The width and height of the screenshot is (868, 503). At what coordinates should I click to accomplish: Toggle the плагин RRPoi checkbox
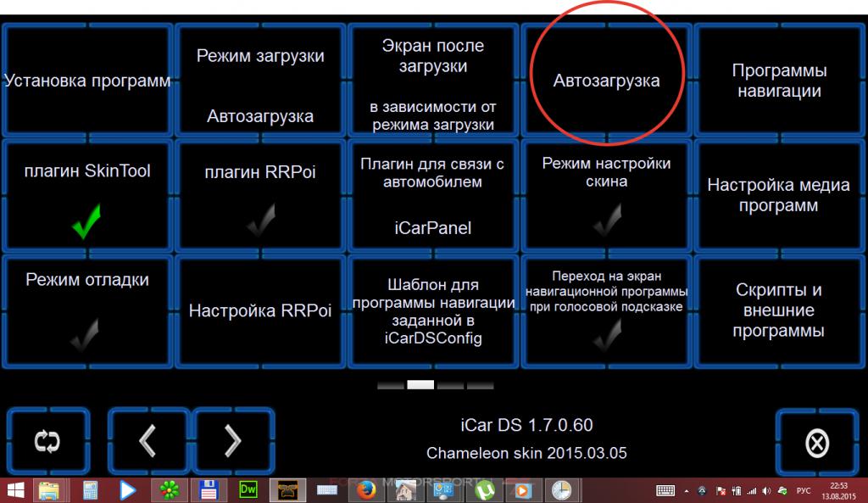[261, 220]
